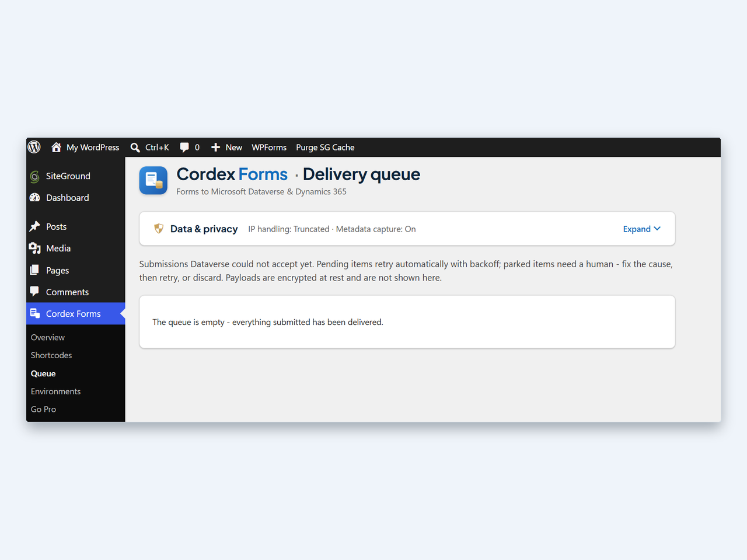This screenshot has height=560, width=747.
Task: Click the 'Submissions Dataverse could not accept' description
Action: [x=406, y=271]
